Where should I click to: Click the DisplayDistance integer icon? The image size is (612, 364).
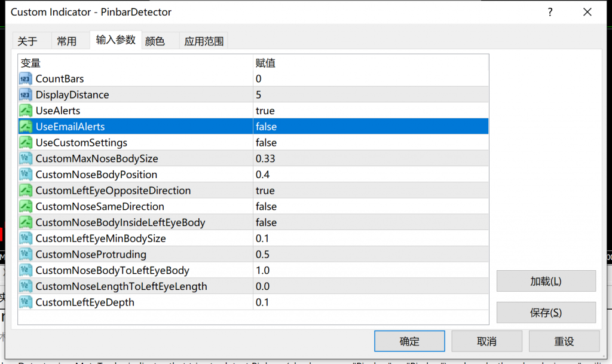click(26, 95)
